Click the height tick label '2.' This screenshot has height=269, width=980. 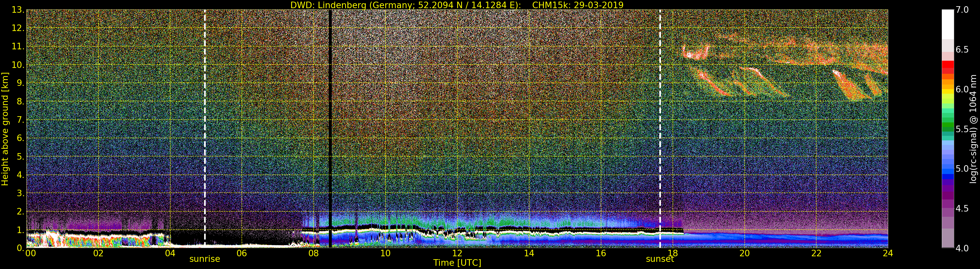coord(21,212)
